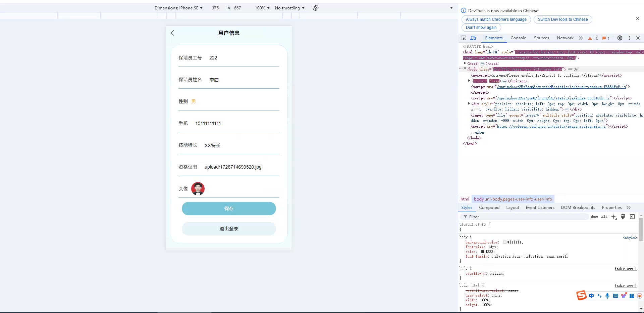Open the No throttling dropdown
The height and width of the screenshot is (313, 644).
tap(290, 8)
